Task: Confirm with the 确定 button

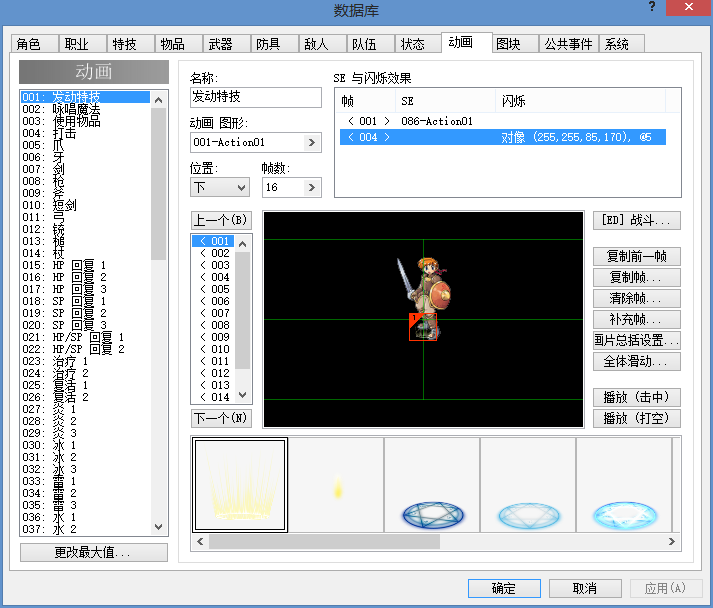Action: point(504,588)
